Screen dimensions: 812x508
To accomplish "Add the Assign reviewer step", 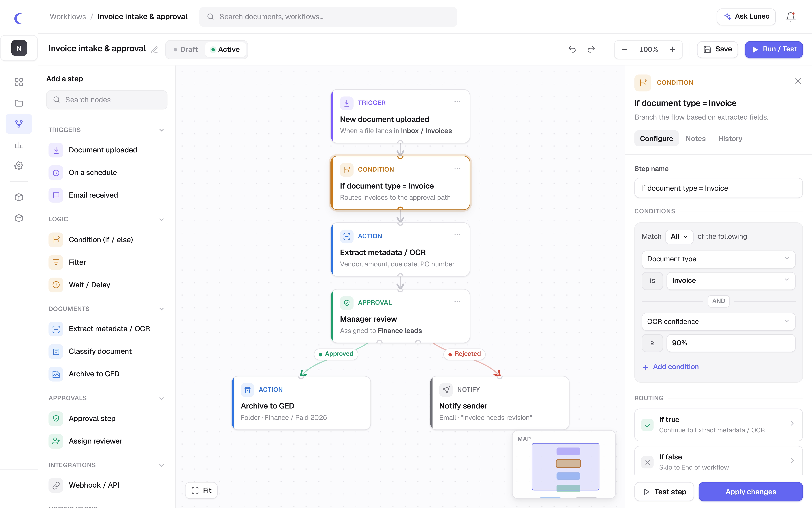I will pyautogui.click(x=107, y=441).
